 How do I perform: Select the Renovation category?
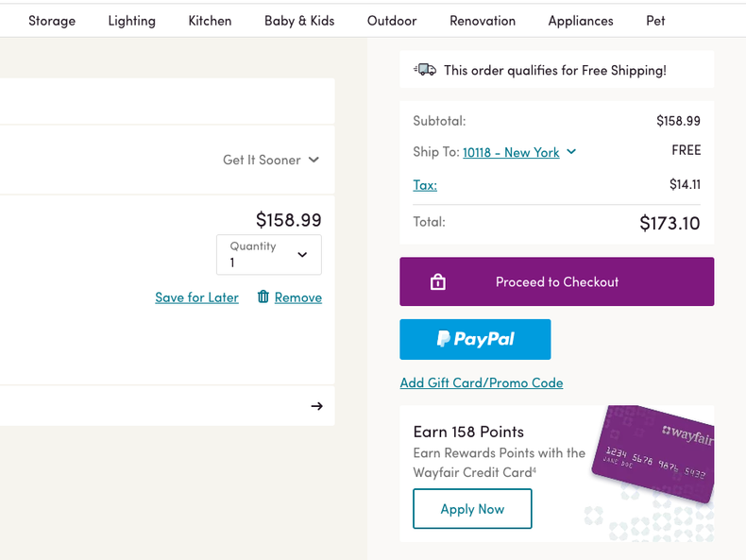[x=483, y=21]
